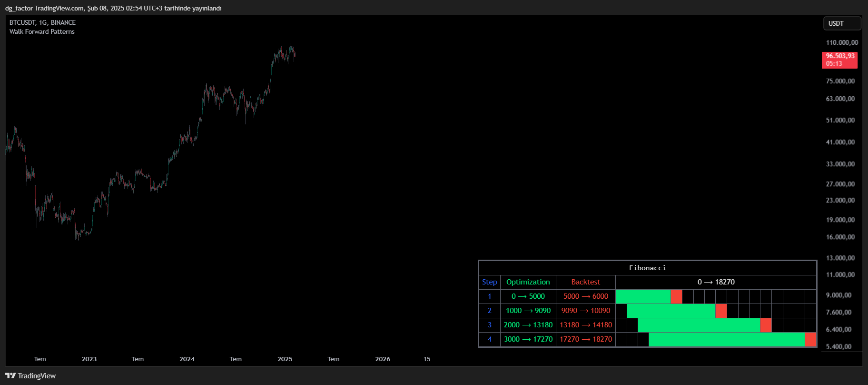Viewport: 868px width, 385px height.
Task: Click backtest cell 5000 → 6000
Action: [x=586, y=296]
